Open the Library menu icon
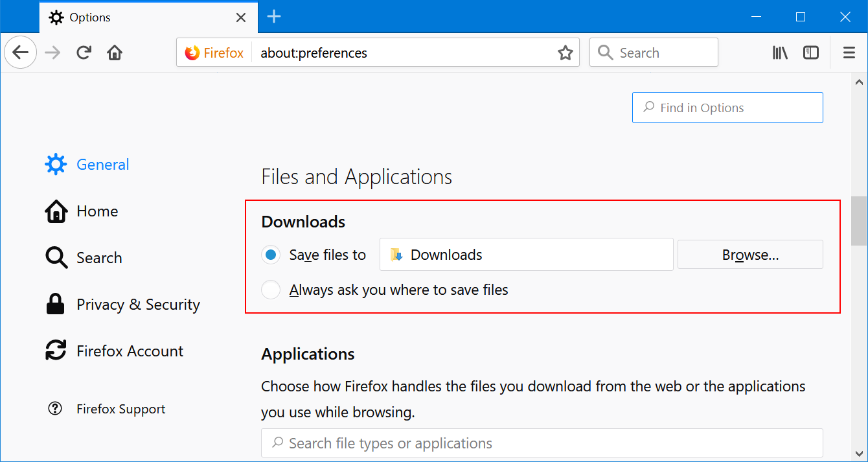868x462 pixels. tap(780, 52)
